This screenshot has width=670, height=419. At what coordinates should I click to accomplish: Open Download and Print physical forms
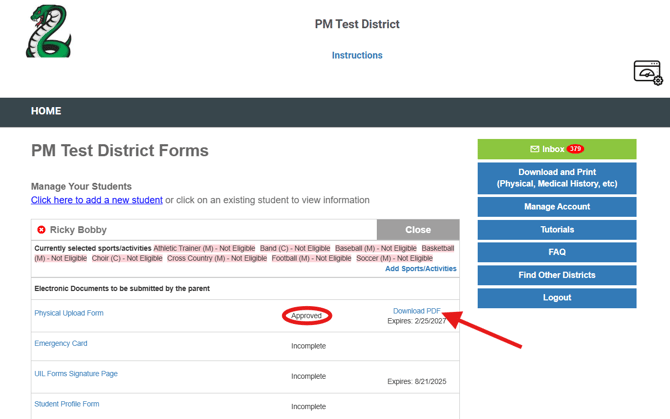pyautogui.click(x=557, y=178)
